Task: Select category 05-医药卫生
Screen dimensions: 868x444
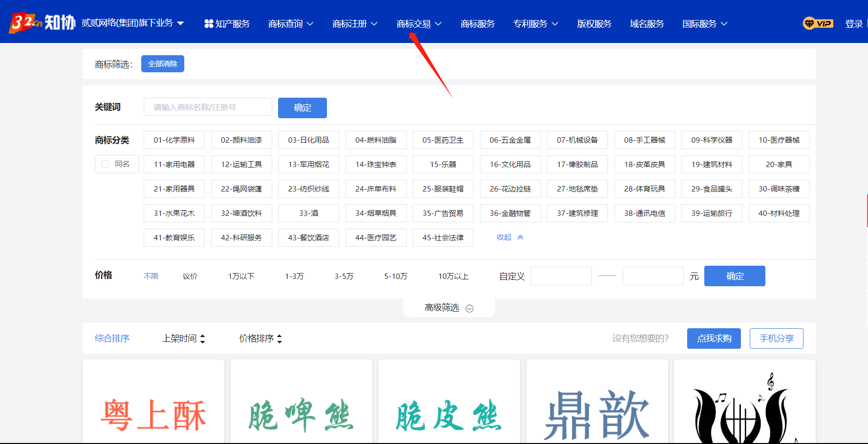Action: click(x=443, y=140)
